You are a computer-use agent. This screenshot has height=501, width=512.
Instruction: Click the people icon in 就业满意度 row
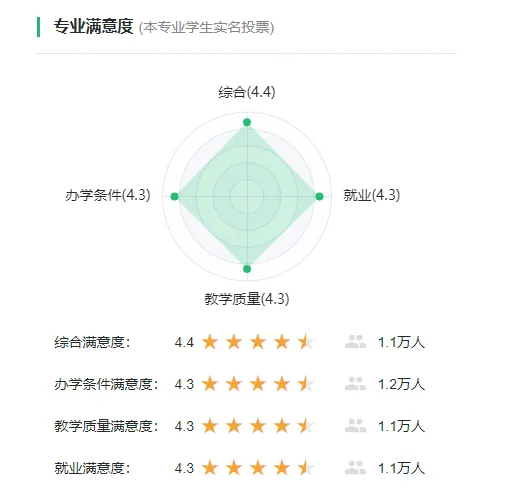point(356,468)
